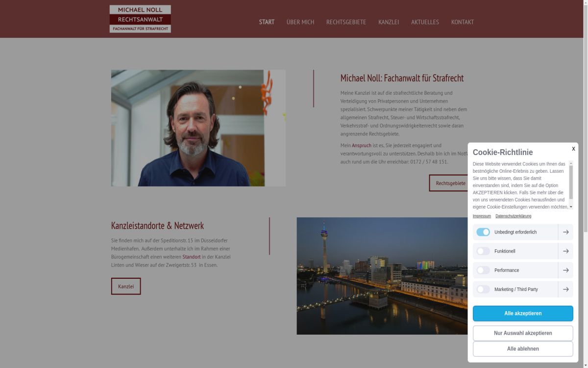Click Nur Auswahl akzeptieren button
The image size is (588, 368).
click(x=523, y=333)
